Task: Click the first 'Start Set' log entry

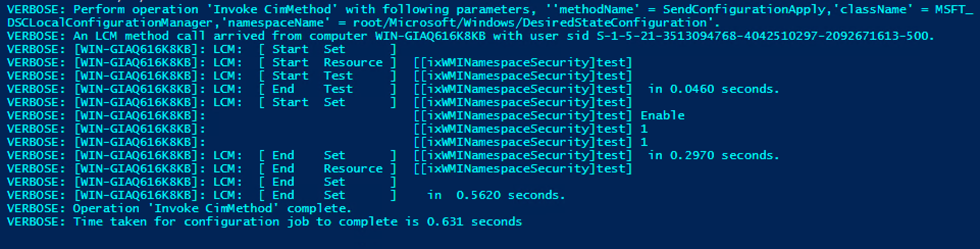Action: pos(309,49)
